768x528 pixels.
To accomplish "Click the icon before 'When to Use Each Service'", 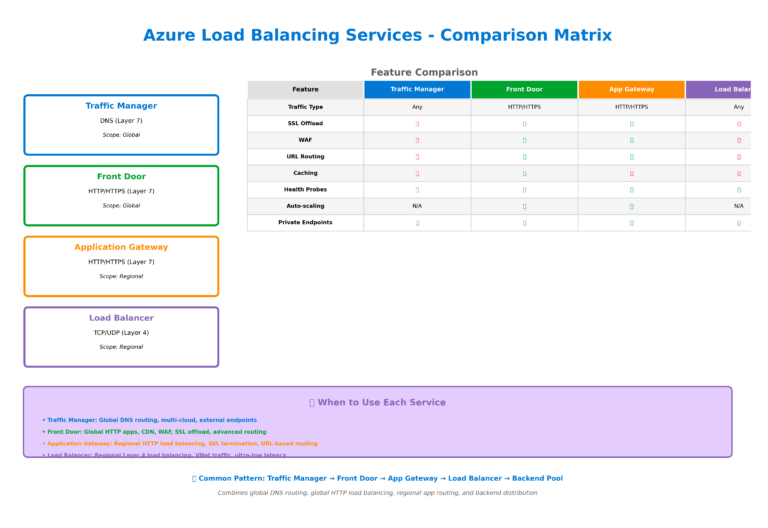I will pyautogui.click(x=312, y=403).
